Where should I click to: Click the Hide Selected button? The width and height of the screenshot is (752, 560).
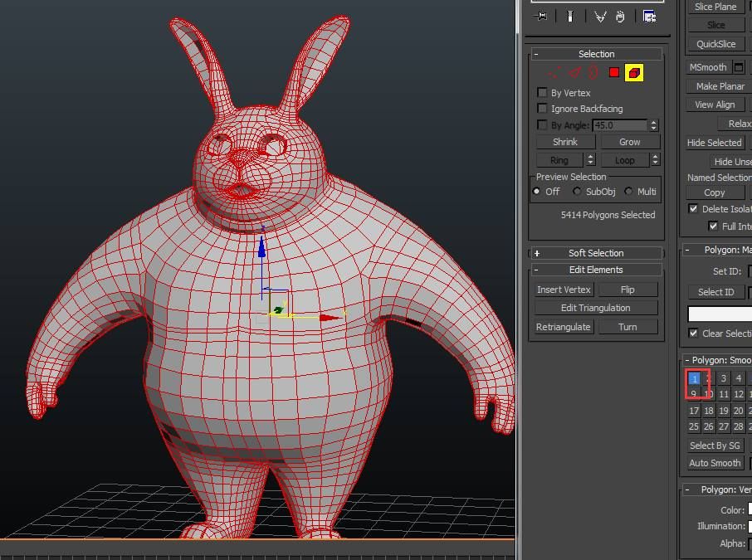(x=714, y=143)
